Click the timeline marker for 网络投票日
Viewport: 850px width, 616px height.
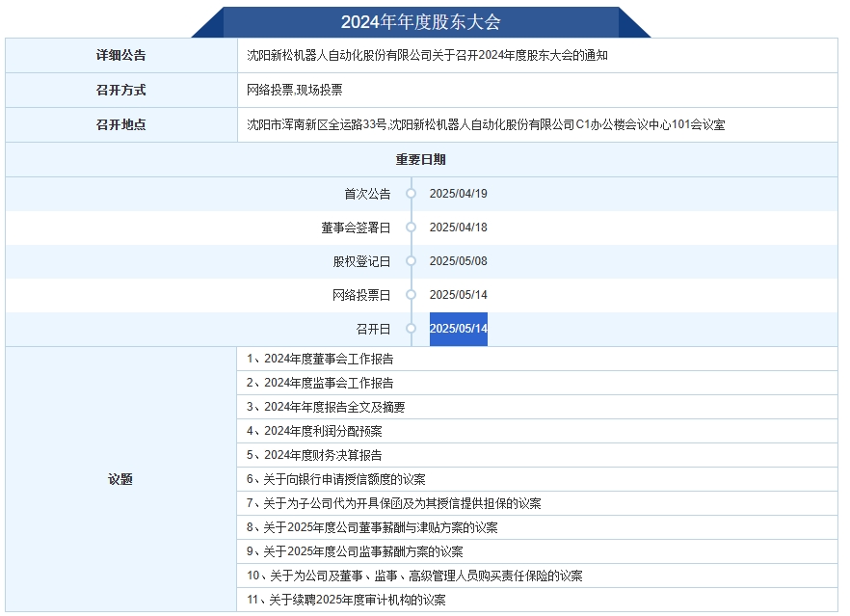(412, 294)
